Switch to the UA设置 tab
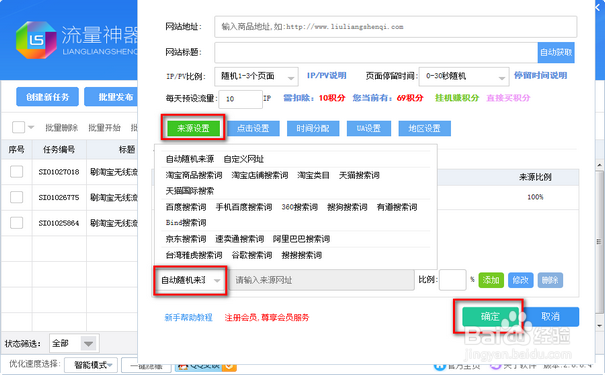 click(368, 128)
